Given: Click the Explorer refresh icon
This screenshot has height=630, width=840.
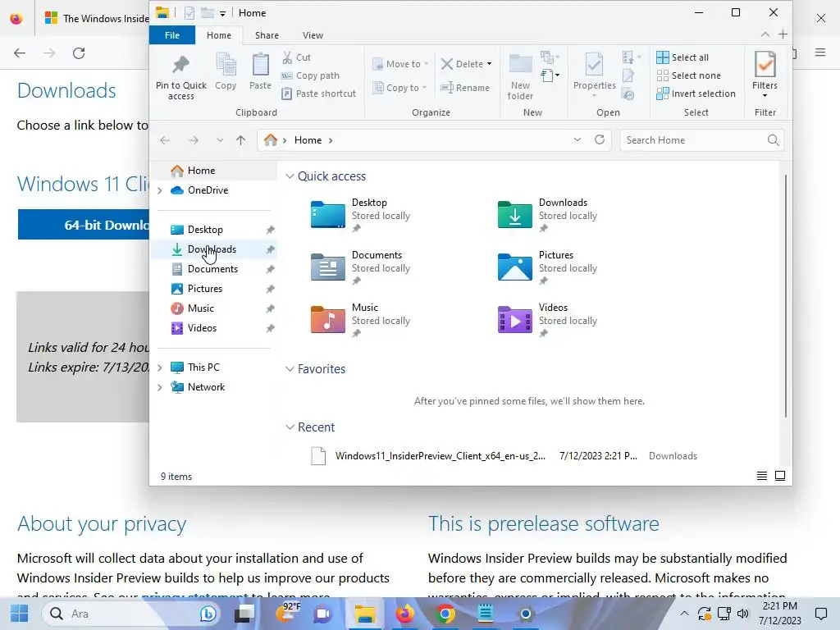Looking at the screenshot, I should coord(600,139).
